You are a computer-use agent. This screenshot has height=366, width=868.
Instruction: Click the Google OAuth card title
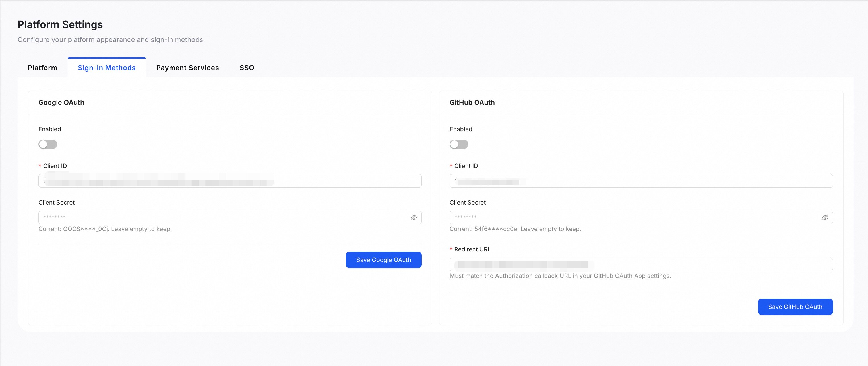coord(61,102)
